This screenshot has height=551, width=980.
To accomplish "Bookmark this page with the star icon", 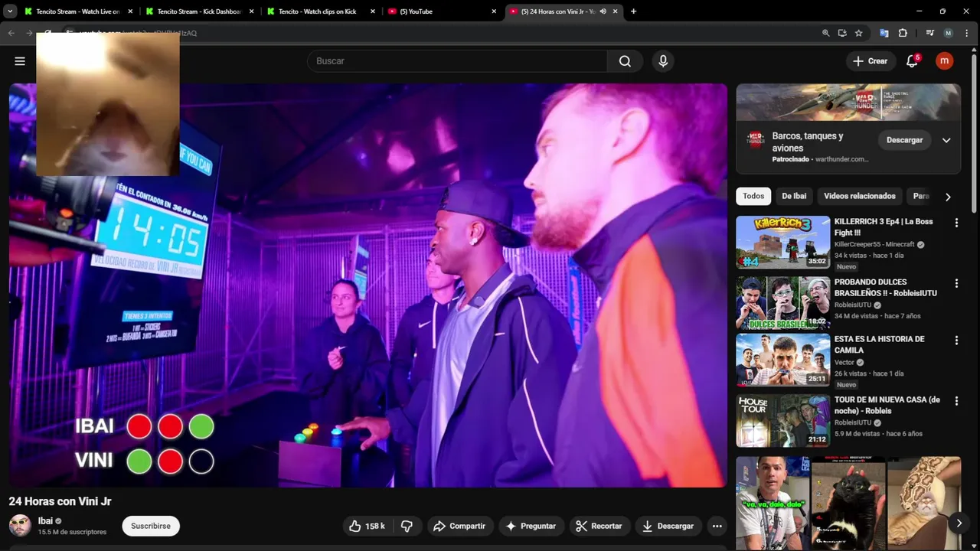I will click(859, 33).
